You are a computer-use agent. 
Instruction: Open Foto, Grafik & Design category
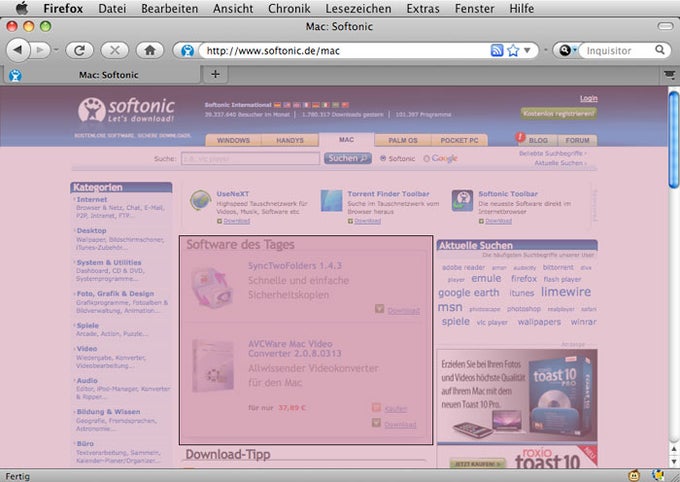(x=115, y=293)
